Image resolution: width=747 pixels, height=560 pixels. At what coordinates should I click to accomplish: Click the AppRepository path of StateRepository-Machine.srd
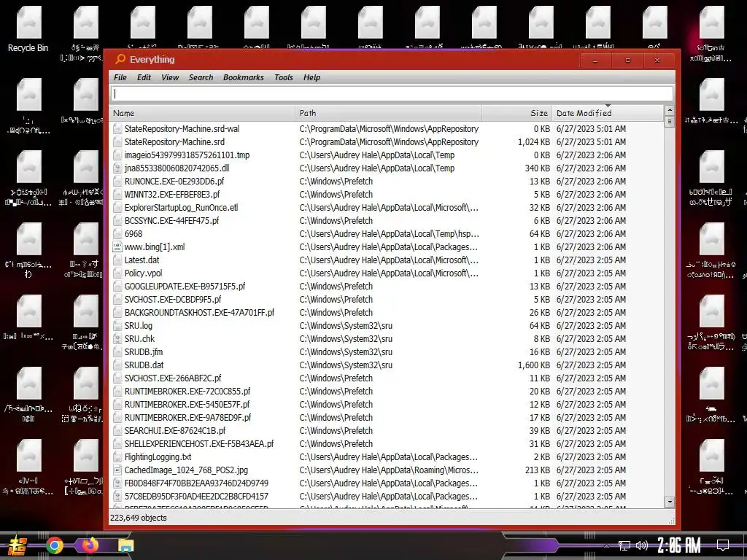(x=389, y=142)
